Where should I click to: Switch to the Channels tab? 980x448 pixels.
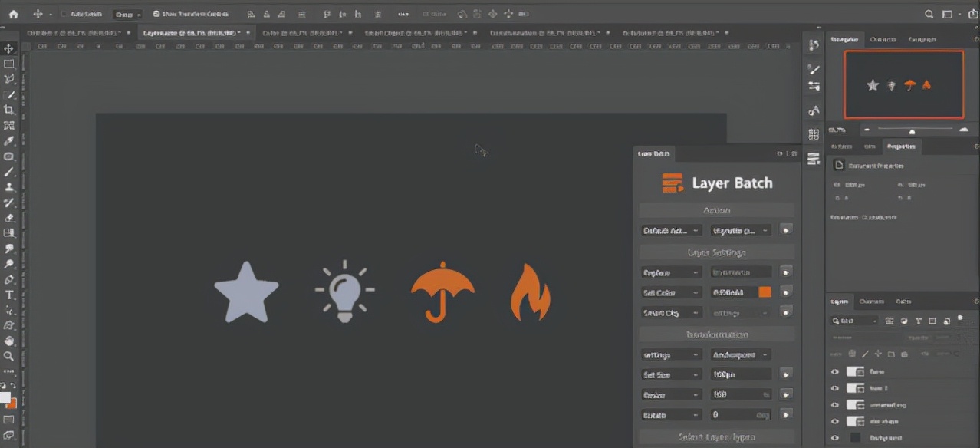871,301
